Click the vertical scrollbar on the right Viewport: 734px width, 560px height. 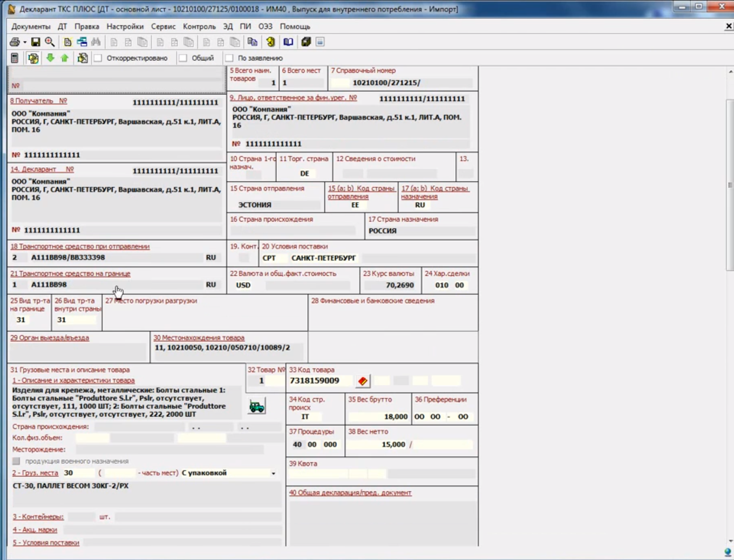[x=730, y=306]
